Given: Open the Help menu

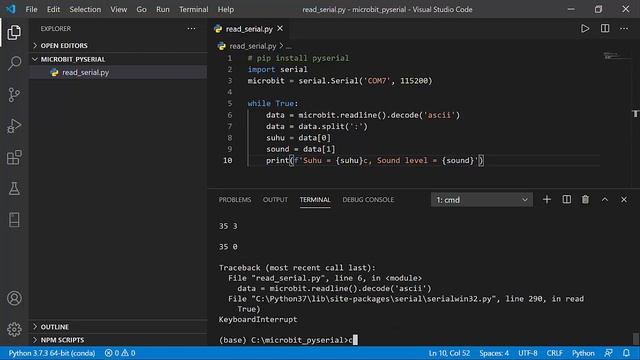Looking at the screenshot, I should (x=226, y=9).
